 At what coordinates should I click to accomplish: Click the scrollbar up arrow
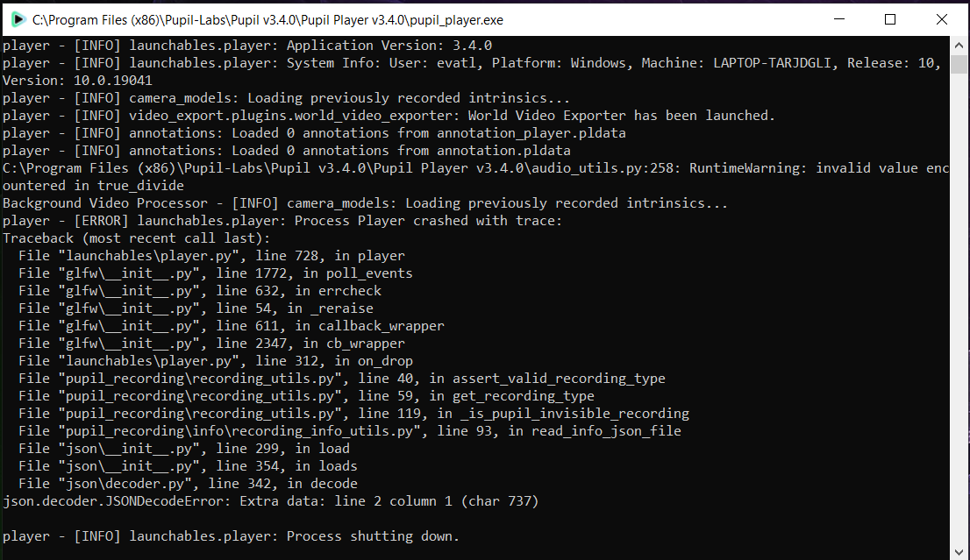coord(959,45)
